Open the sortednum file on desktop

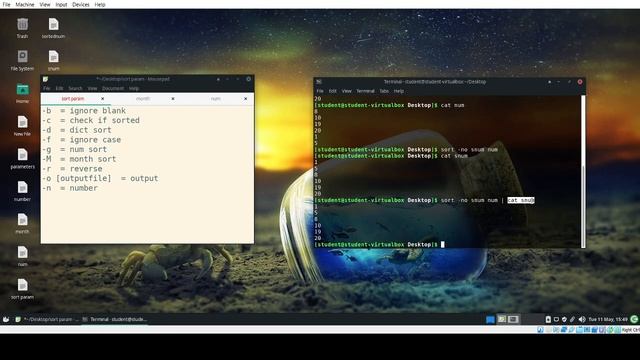(x=53, y=28)
